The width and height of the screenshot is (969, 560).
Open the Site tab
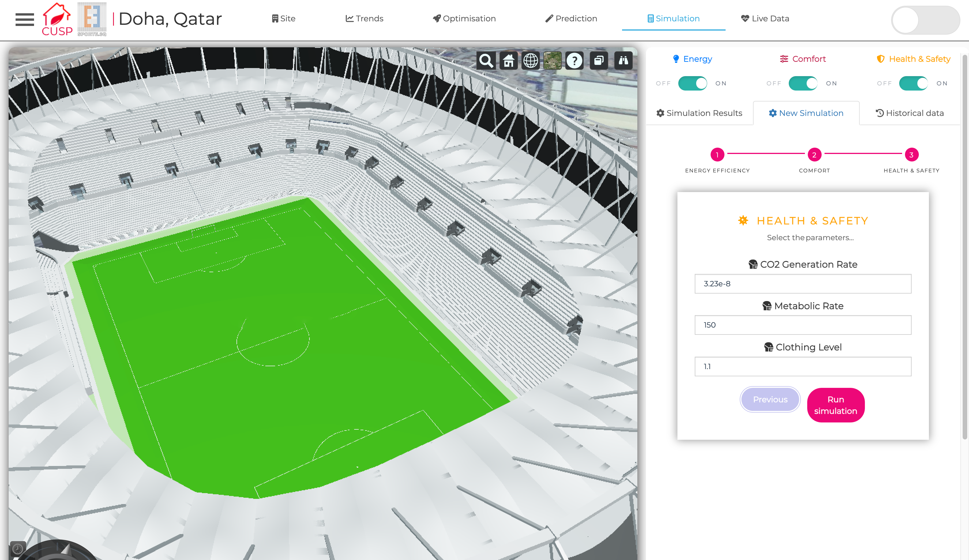(283, 18)
